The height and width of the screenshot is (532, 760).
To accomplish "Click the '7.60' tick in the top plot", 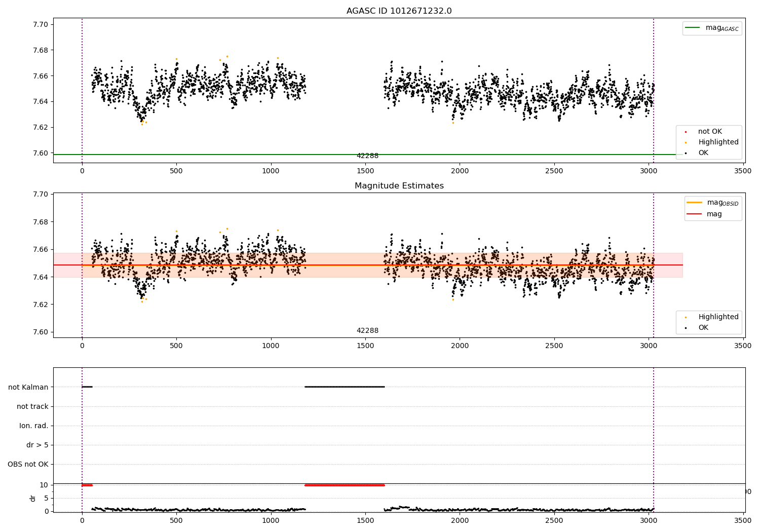I will click(x=41, y=154).
